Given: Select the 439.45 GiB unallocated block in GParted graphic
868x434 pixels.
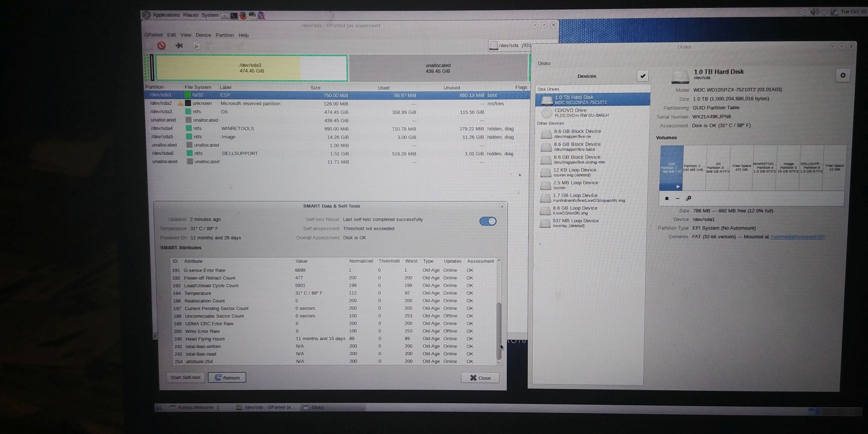Looking at the screenshot, I should click(x=438, y=68).
